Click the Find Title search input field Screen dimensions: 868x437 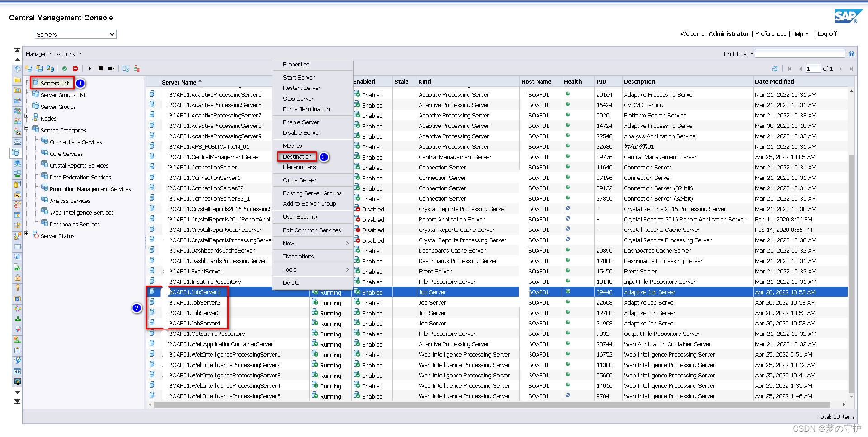click(x=800, y=54)
